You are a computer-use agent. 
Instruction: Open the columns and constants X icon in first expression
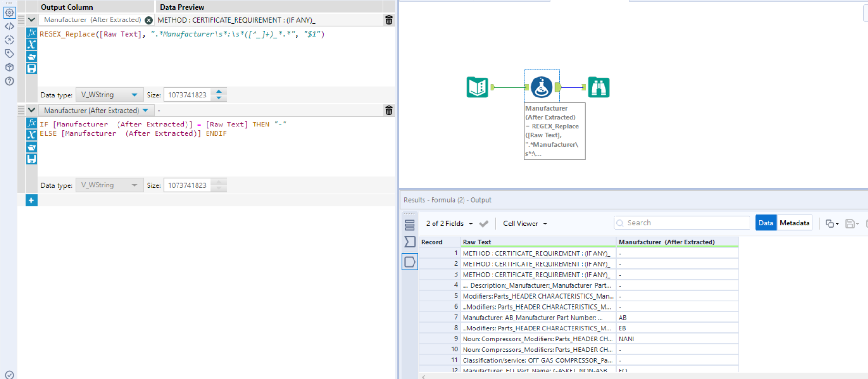pos(31,45)
